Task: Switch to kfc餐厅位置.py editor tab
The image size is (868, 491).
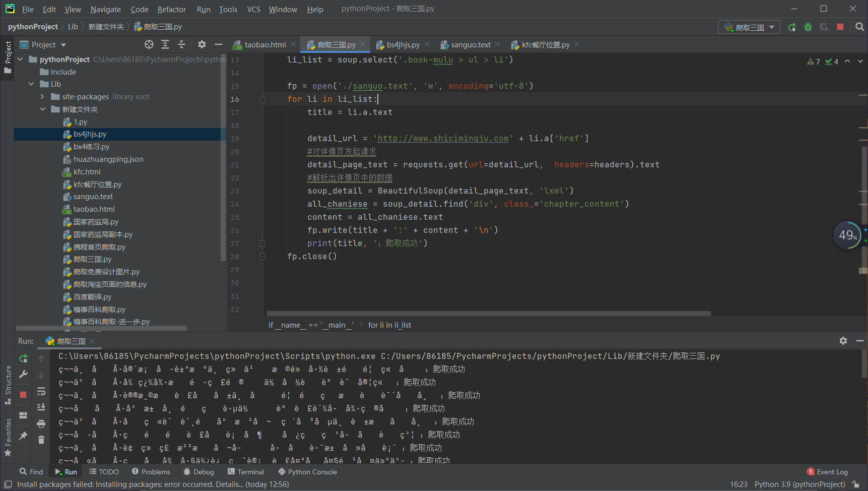Action: pos(546,45)
